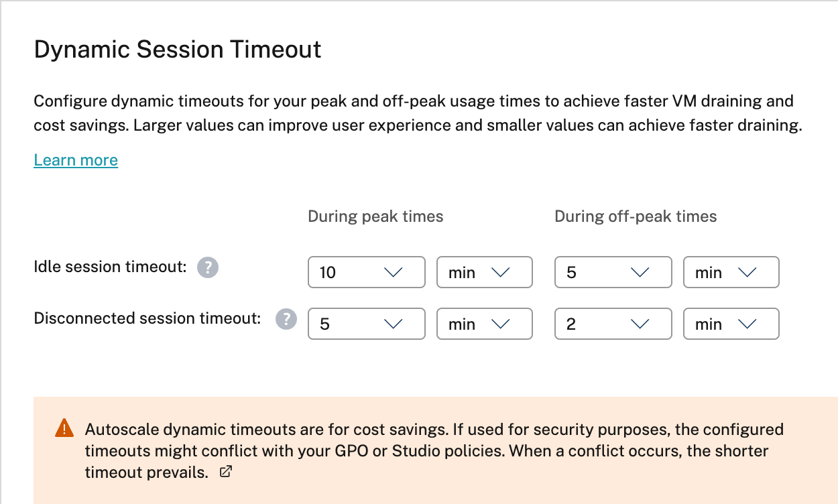Viewport: 838px width, 504px height.
Task: Click the help icon beside Idle session timeout
Action: pos(208,268)
